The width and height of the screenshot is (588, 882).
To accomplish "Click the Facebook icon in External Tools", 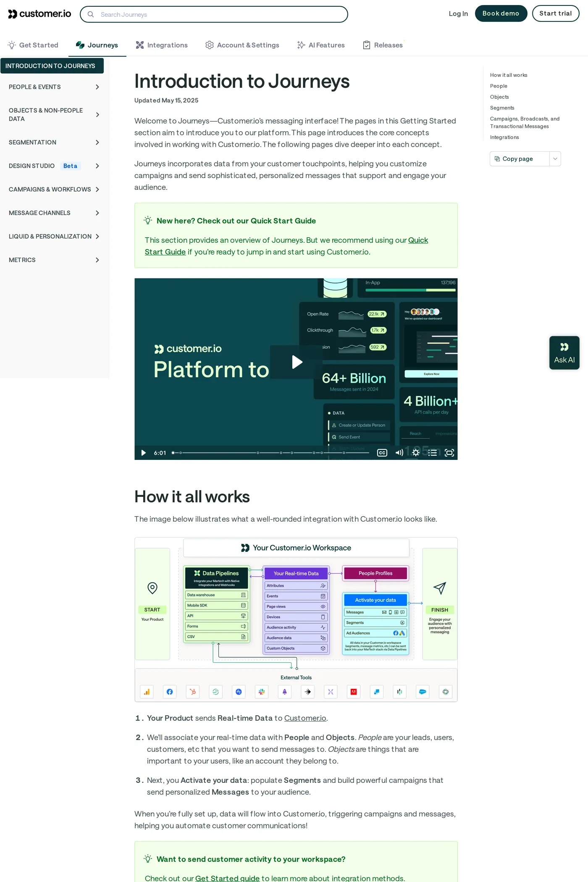I will coord(170,692).
